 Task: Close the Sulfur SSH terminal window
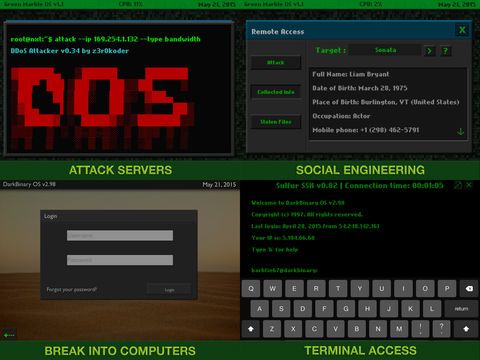pos(469,185)
